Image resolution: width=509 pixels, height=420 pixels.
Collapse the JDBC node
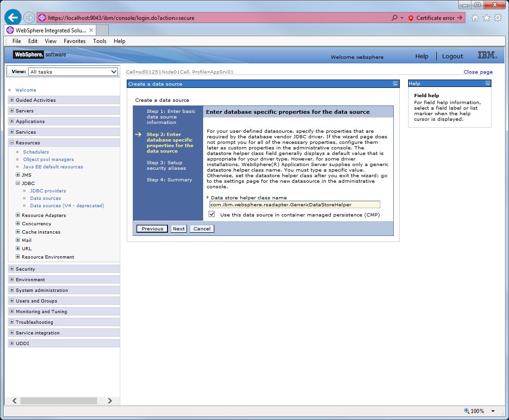(x=18, y=183)
